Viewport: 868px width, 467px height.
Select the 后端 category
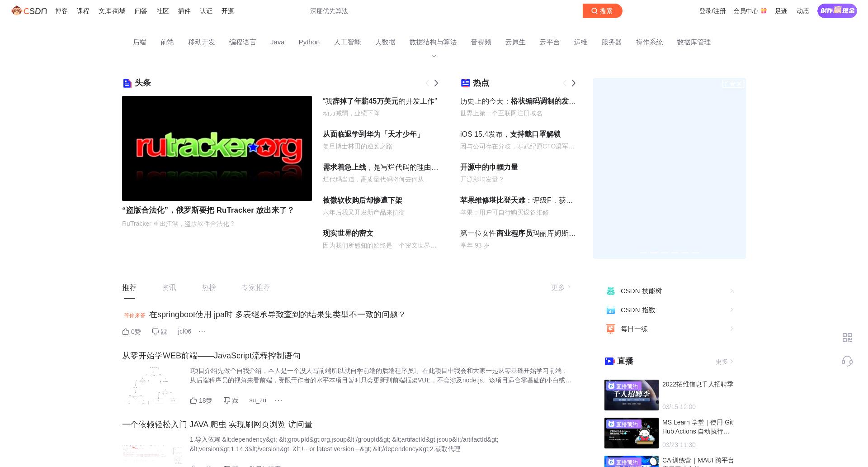[x=140, y=42]
